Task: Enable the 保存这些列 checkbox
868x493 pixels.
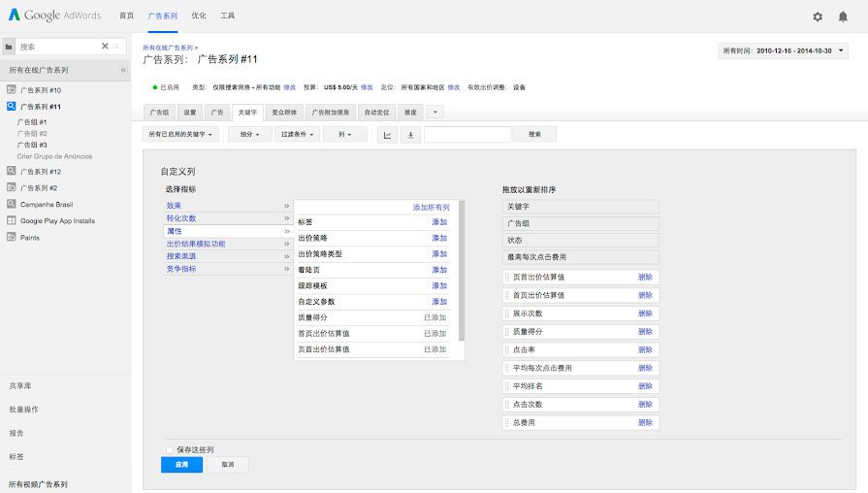Action: (x=170, y=450)
